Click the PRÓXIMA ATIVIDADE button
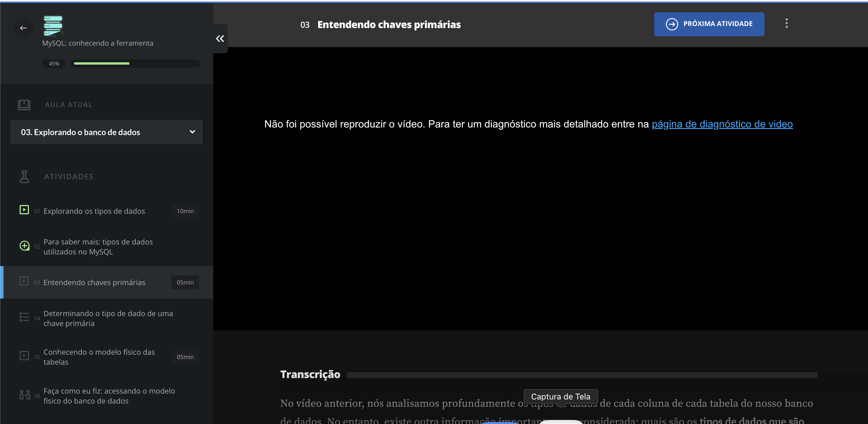Viewport: 868px width, 424px height. (x=709, y=24)
